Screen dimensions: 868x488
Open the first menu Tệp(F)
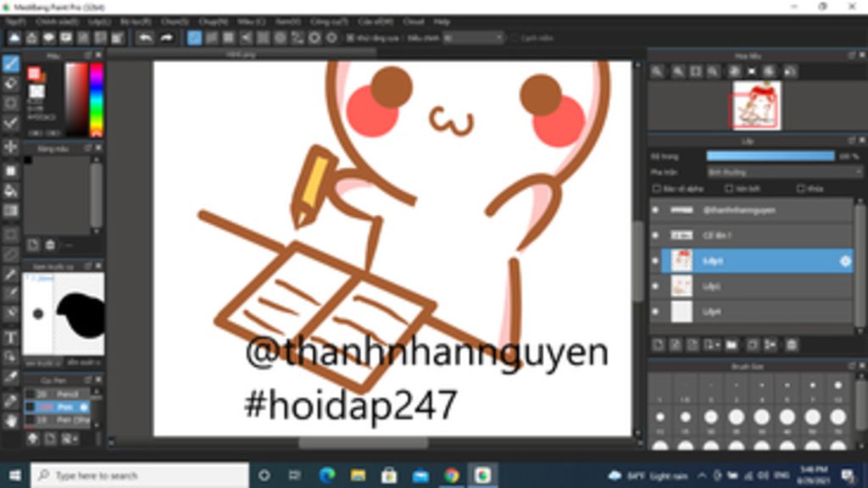pyautogui.click(x=15, y=21)
